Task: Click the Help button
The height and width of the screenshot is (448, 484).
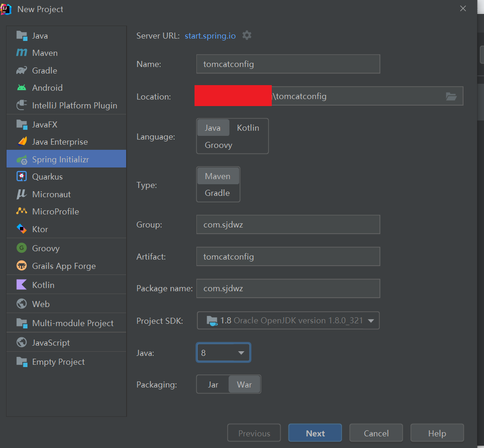Action: pyautogui.click(x=437, y=433)
